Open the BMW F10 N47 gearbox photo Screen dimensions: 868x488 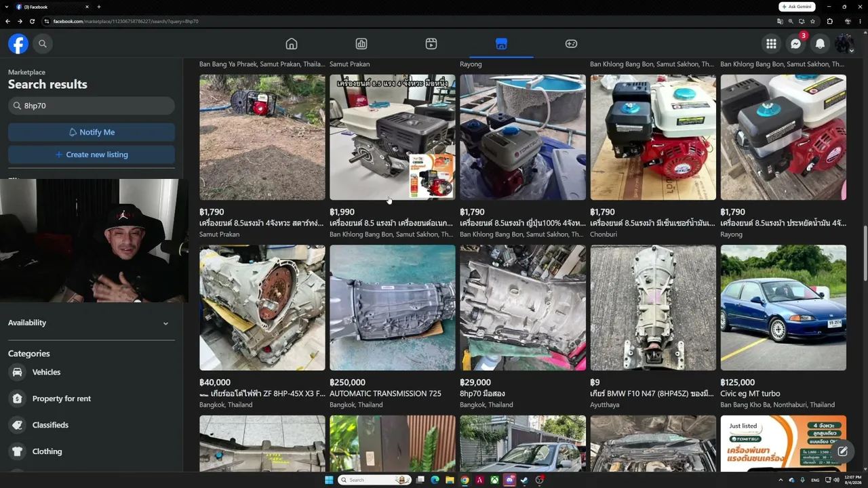[x=653, y=308]
